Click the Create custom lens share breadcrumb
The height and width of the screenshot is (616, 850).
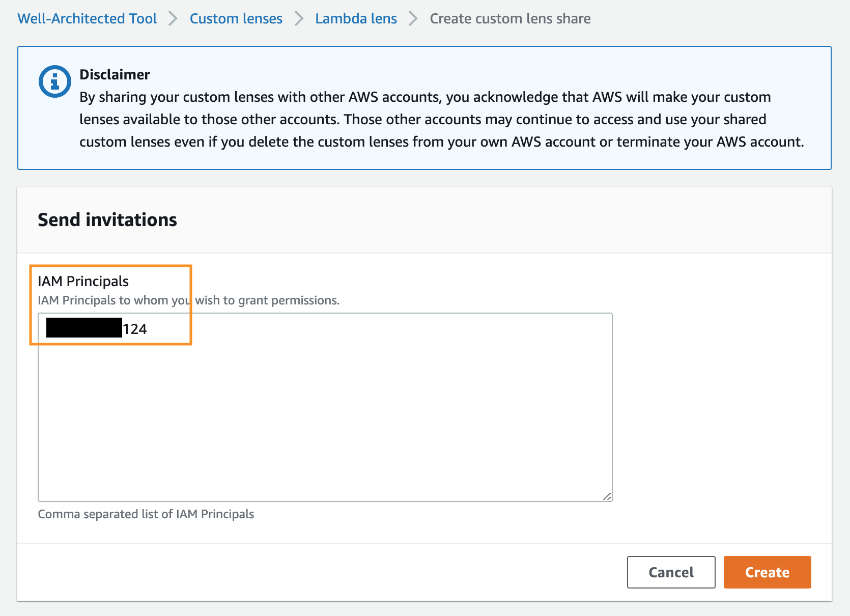click(510, 18)
